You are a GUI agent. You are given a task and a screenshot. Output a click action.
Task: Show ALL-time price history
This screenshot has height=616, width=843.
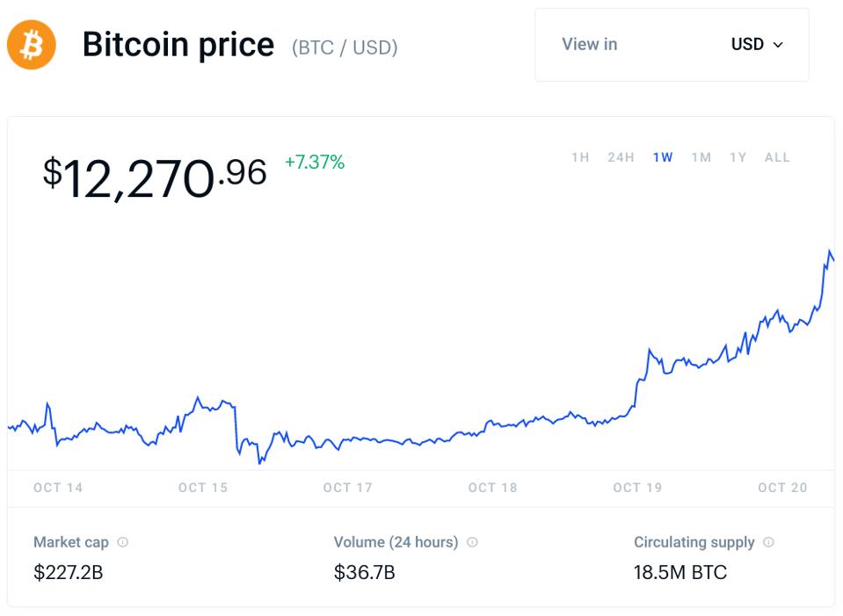tap(777, 157)
